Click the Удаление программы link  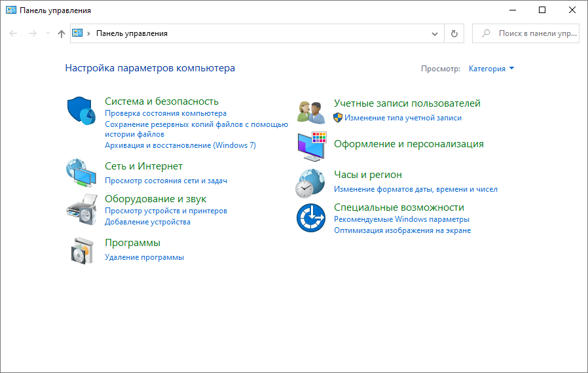point(144,257)
